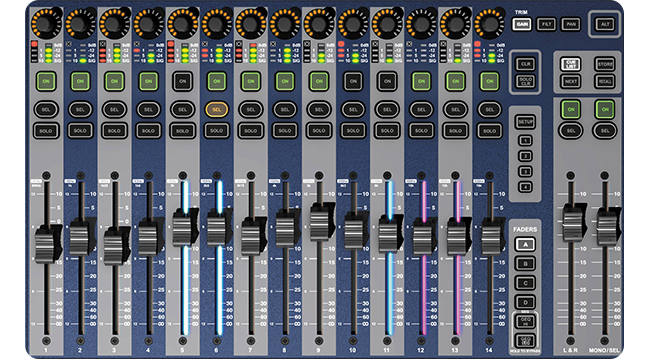Image resolution: width=650 pixels, height=360 pixels.
Task: Click the STORE cue button
Action: pyautogui.click(x=604, y=64)
